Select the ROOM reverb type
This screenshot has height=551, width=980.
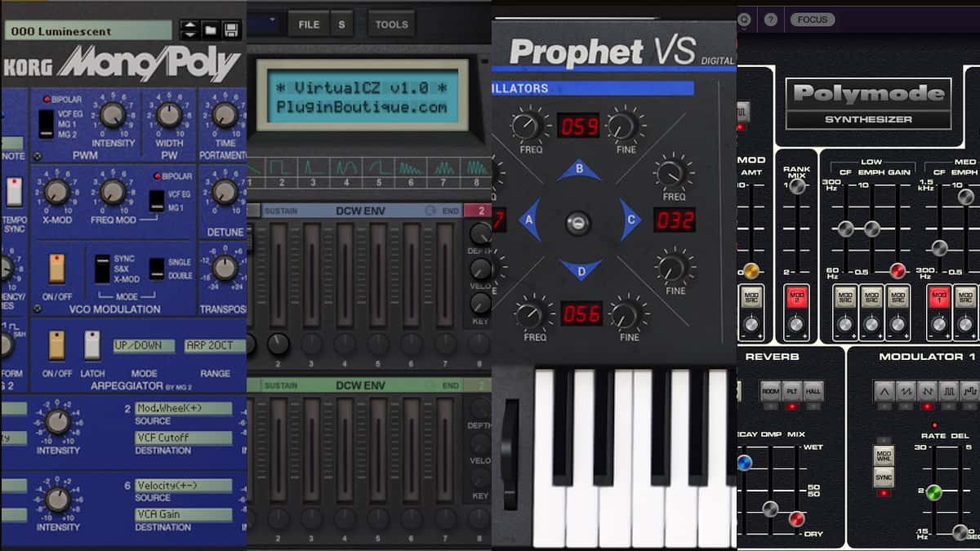(771, 390)
